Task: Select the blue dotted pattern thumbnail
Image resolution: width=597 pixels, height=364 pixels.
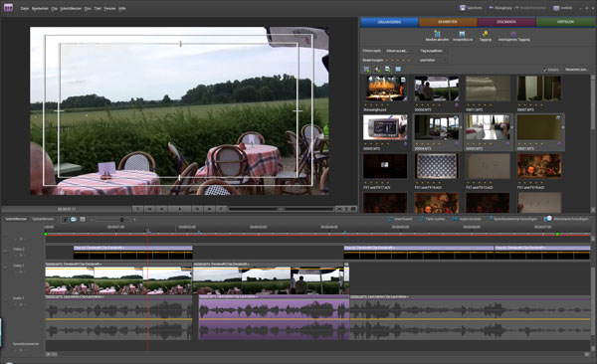Action: (x=437, y=166)
